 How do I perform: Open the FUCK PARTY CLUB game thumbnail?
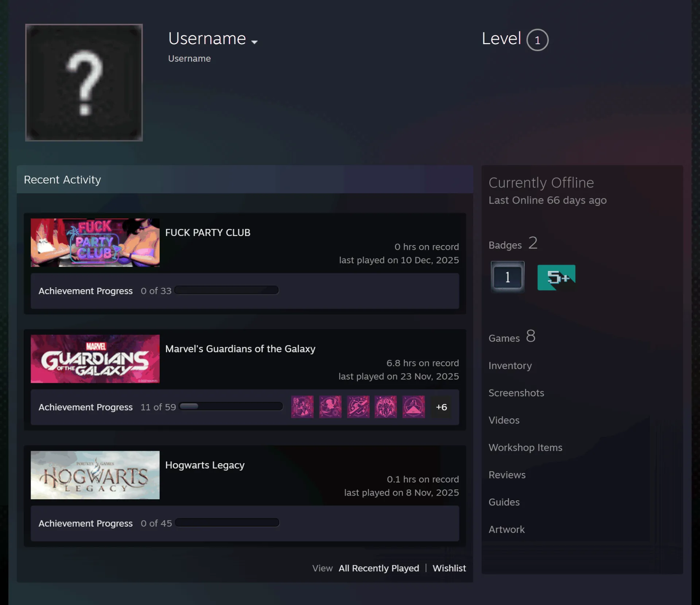point(95,243)
